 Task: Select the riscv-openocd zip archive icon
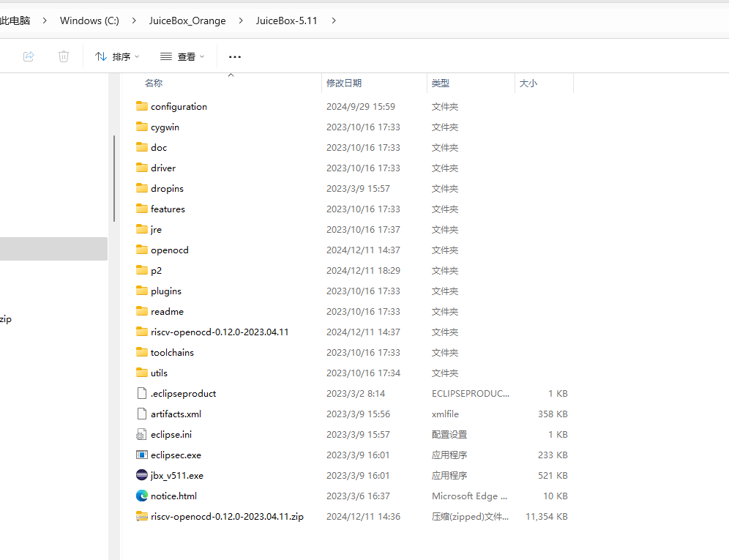(142, 516)
